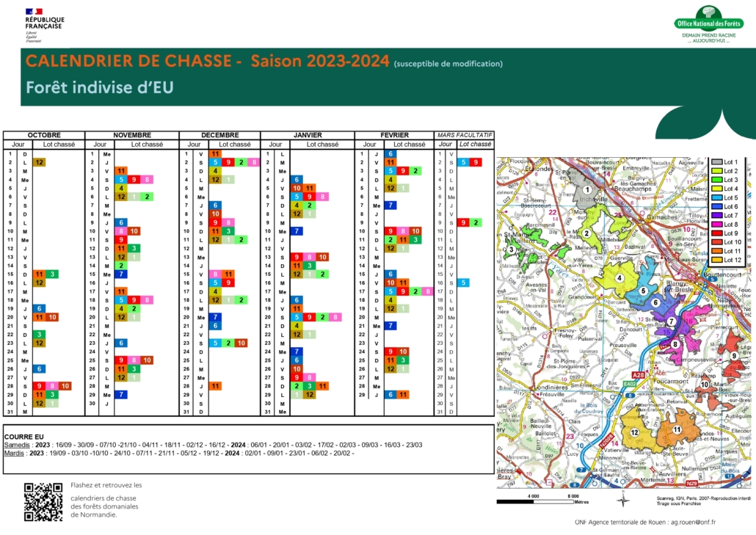Click the lot 5 cell on 16 March
756x535 pixels.
click(463, 283)
